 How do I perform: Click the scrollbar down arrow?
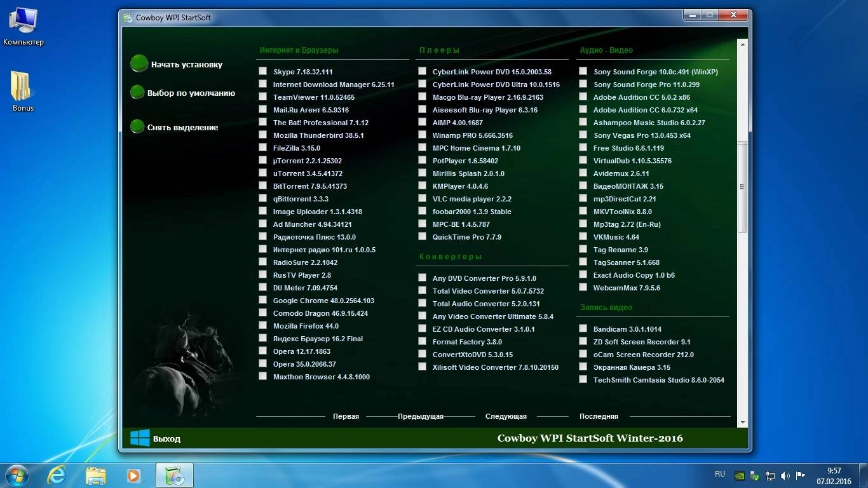[742, 422]
